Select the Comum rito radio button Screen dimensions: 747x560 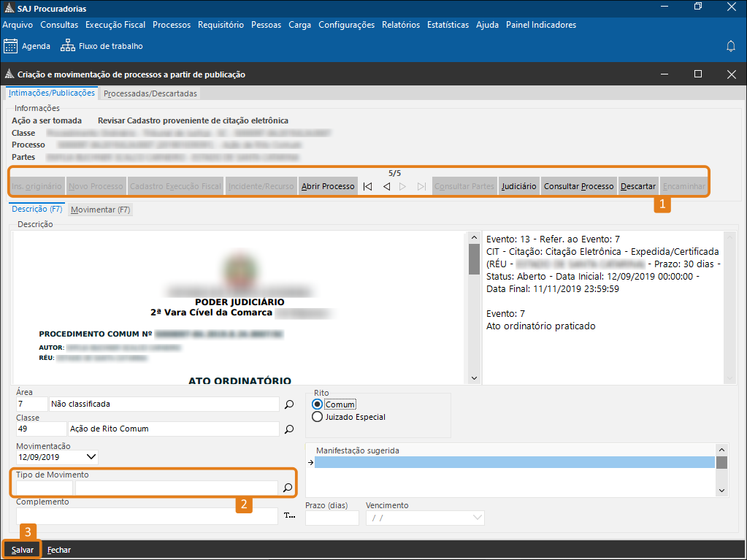point(317,404)
